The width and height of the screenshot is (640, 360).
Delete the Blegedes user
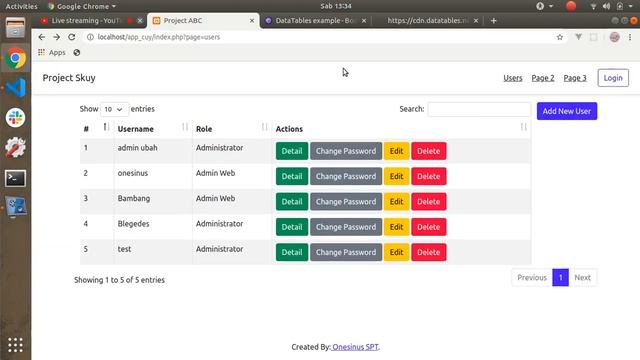[x=429, y=227]
